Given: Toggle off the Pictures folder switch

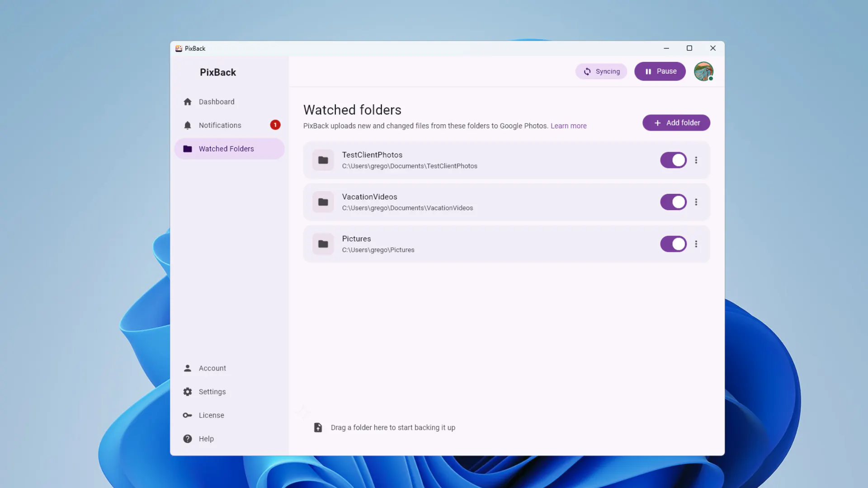Looking at the screenshot, I should coord(674,244).
